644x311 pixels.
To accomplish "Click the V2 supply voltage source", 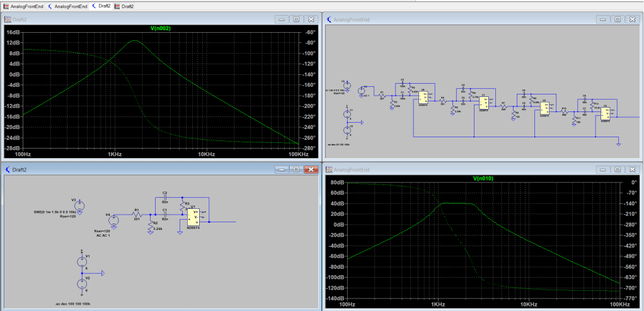I will pos(81,283).
